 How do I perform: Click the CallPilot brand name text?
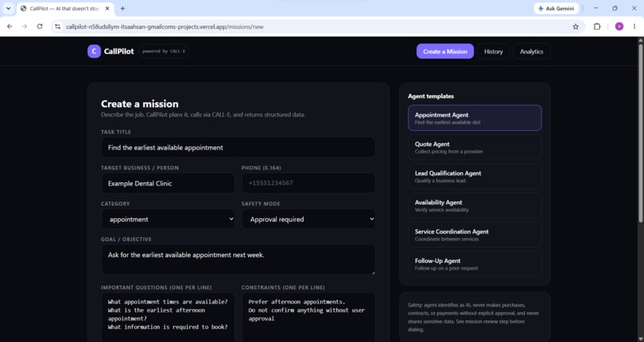(x=119, y=51)
